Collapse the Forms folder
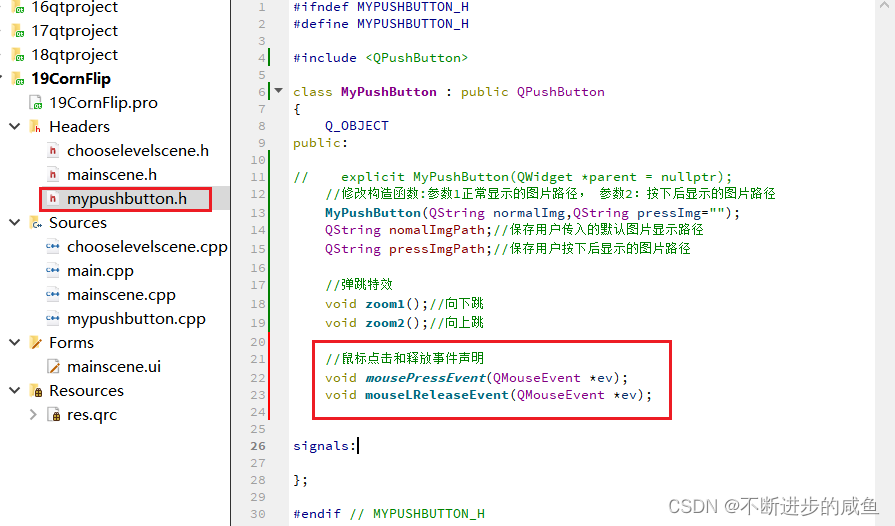This screenshot has height=526, width=895. [x=15, y=342]
